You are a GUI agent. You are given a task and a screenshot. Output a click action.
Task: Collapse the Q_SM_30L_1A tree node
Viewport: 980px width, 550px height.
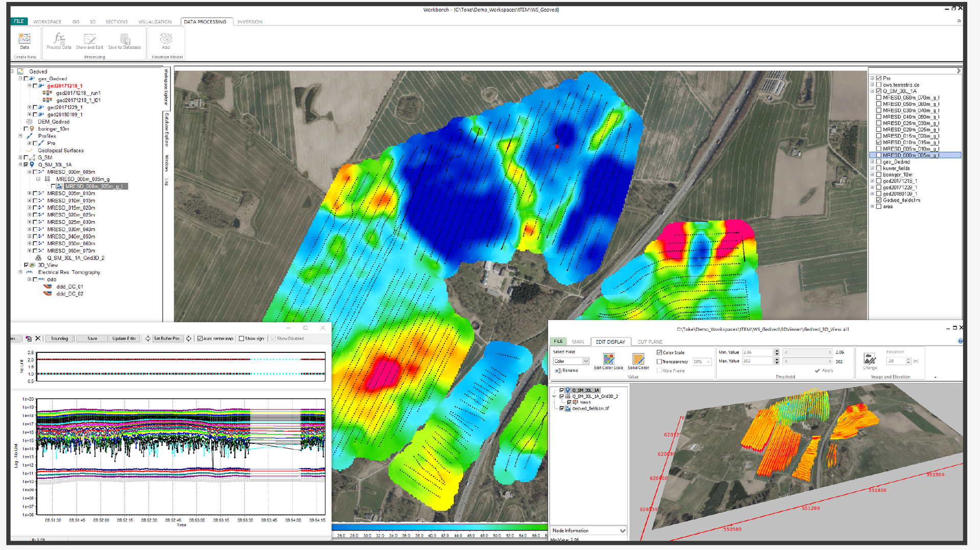[20, 164]
